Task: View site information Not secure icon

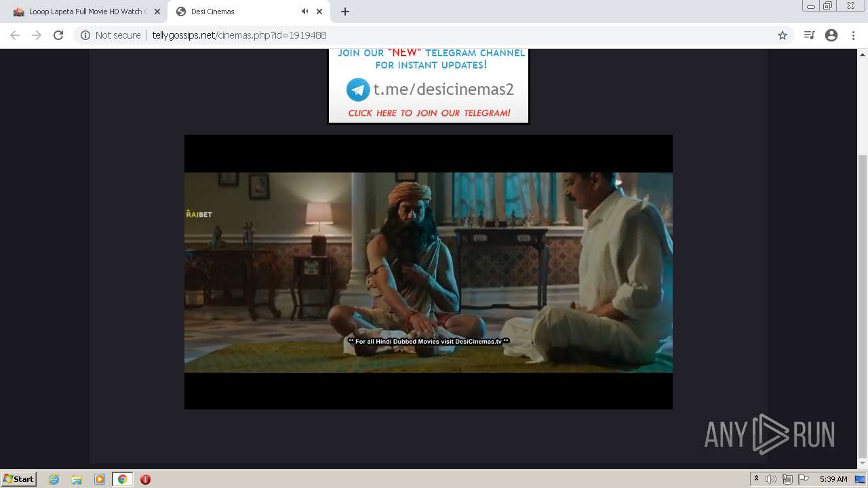Action: point(85,35)
